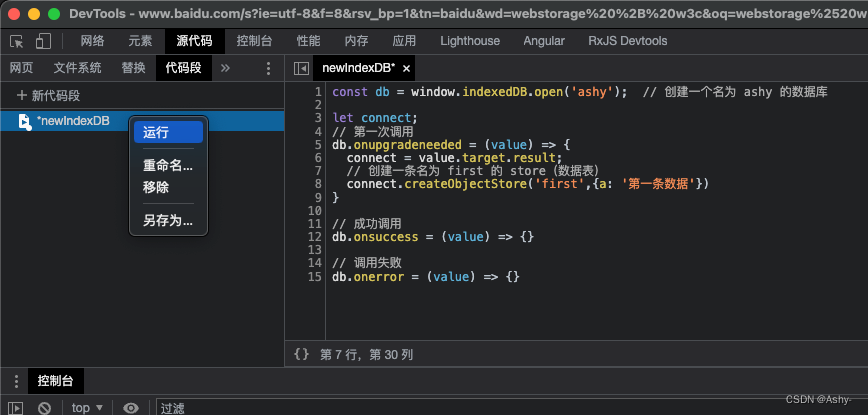
Task: Click 'let connect;' on line 3
Action: click(375, 118)
